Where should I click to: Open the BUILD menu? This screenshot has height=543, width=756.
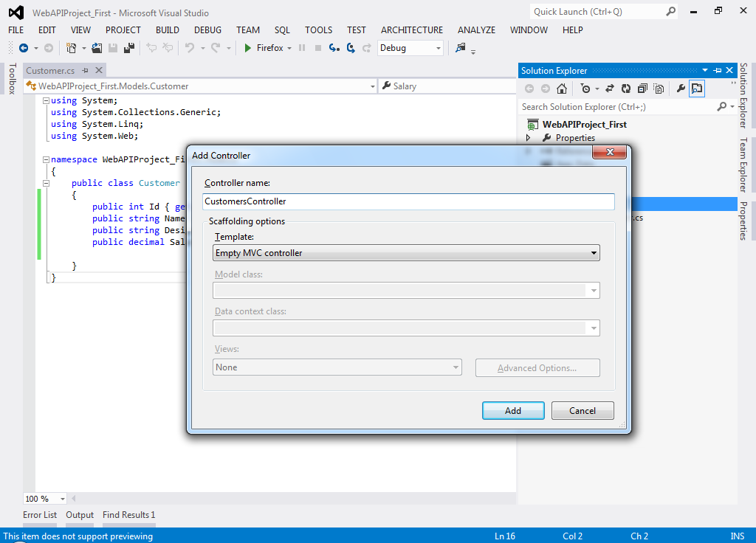pos(168,30)
